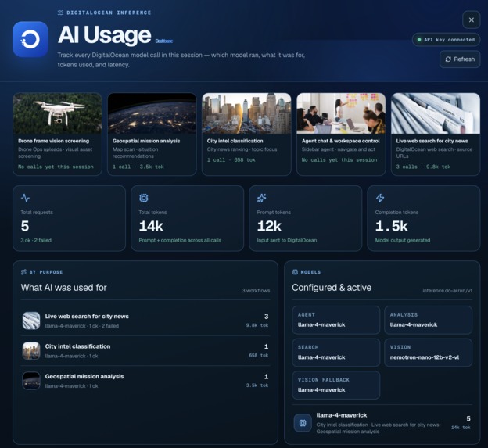Click the '14k tok' count in the llama-4-maverick row
488x448 pixels.
coord(461,428)
